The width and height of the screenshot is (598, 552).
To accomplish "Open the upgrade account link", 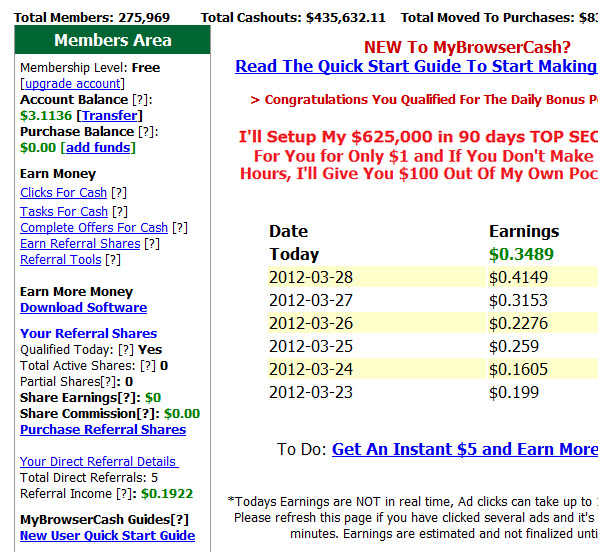I will 72,84.
